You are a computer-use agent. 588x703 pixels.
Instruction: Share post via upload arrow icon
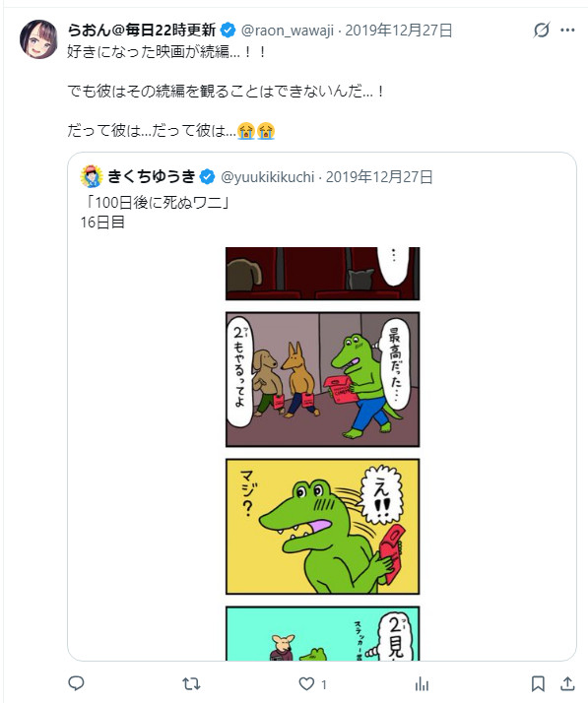tap(567, 683)
